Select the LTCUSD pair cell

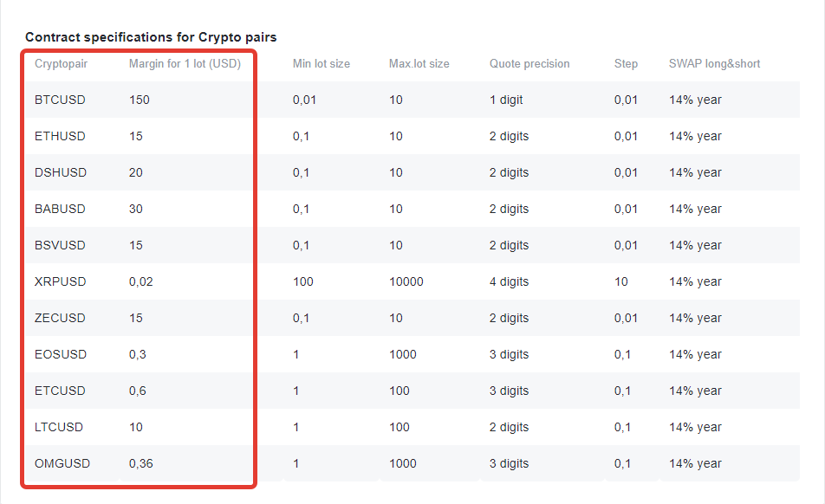(x=59, y=427)
